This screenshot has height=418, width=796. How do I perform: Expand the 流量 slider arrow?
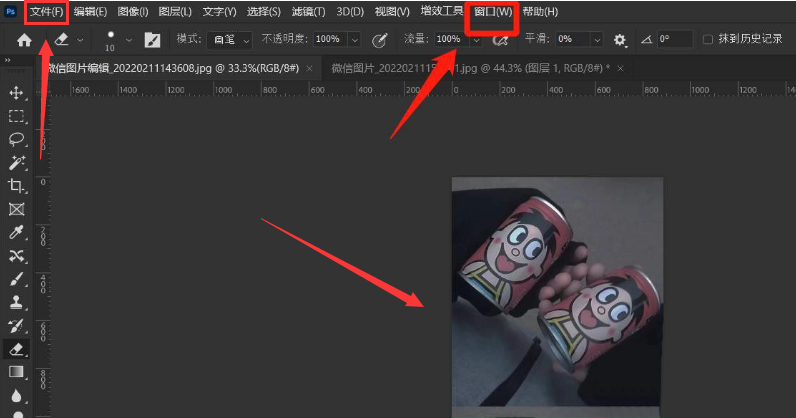(x=476, y=40)
